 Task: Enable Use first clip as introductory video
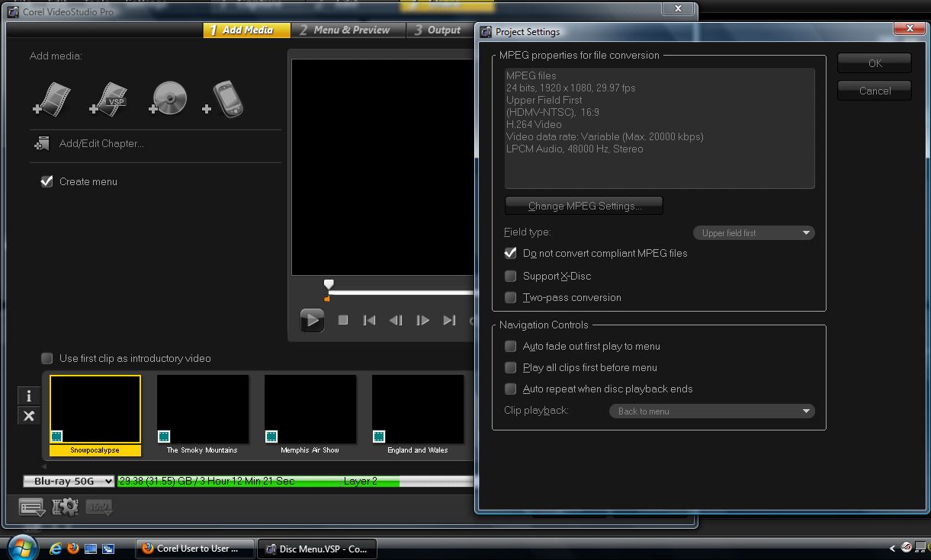click(47, 358)
